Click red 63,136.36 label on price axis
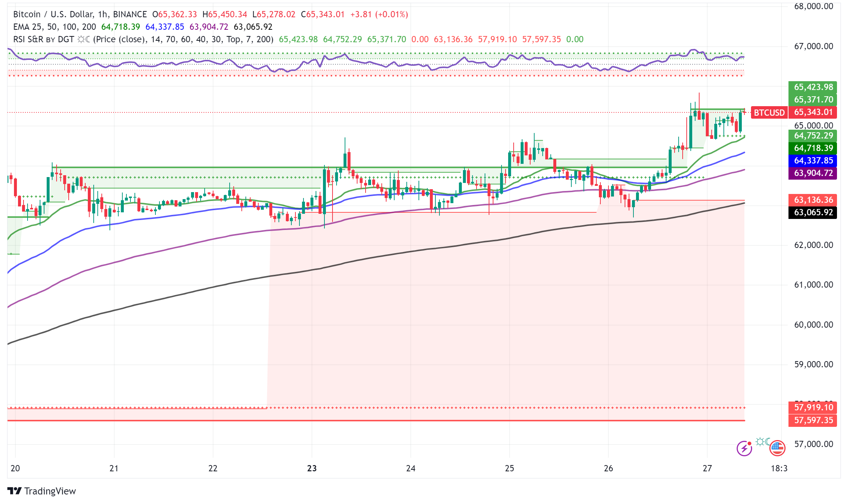This screenshot has width=848, height=504. pos(813,200)
